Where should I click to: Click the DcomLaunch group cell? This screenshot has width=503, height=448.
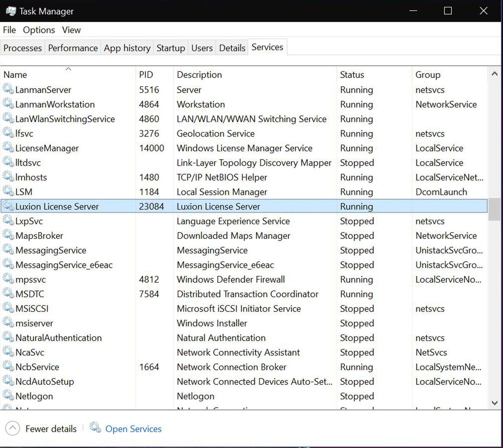coord(441,192)
